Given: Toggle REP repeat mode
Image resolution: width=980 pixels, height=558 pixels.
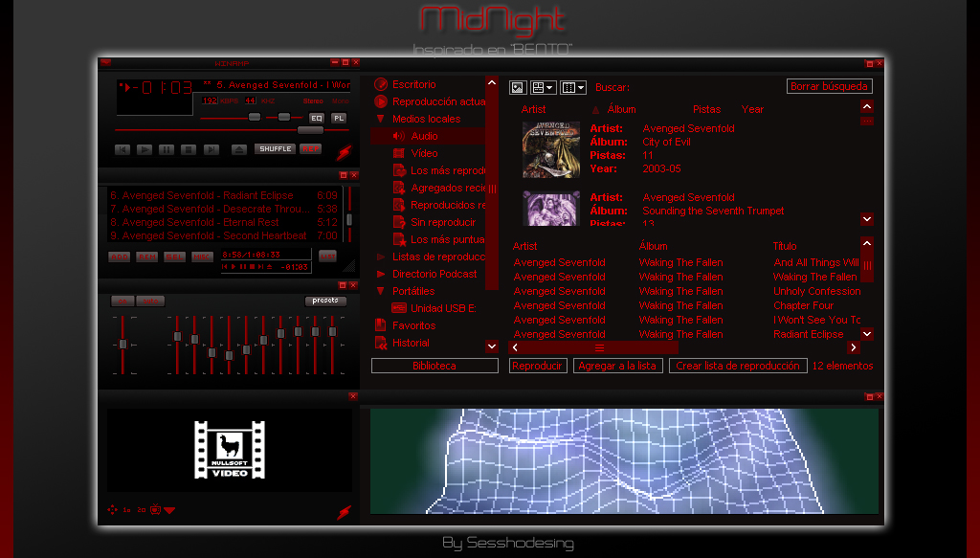Looking at the screenshot, I should (x=311, y=148).
